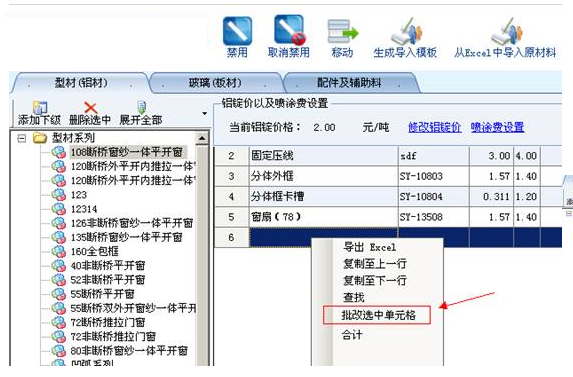Screen dimensions: 573x377
Task: Collapse the 型材系列 root node
Action: point(22,138)
